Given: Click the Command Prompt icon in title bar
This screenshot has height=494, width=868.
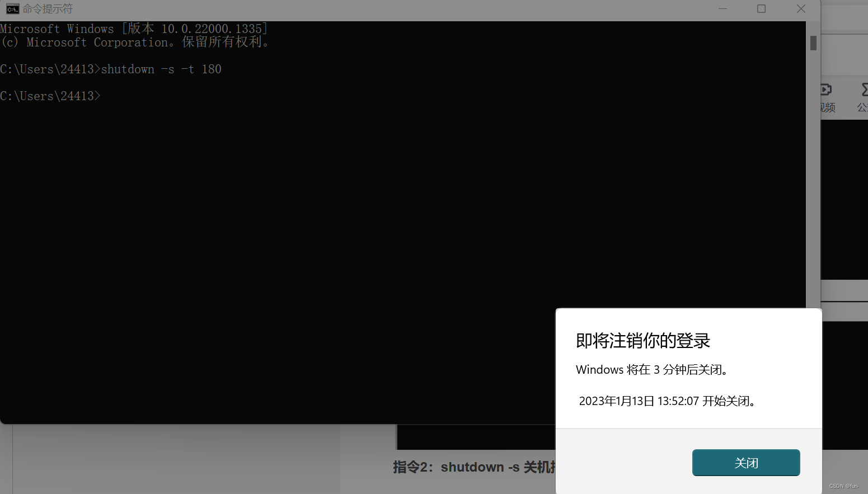Looking at the screenshot, I should coord(12,8).
